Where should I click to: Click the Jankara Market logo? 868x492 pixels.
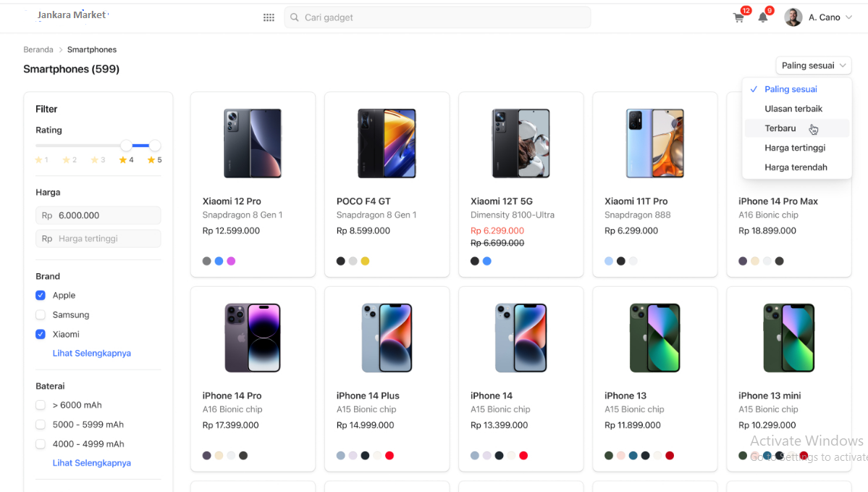coord(72,14)
